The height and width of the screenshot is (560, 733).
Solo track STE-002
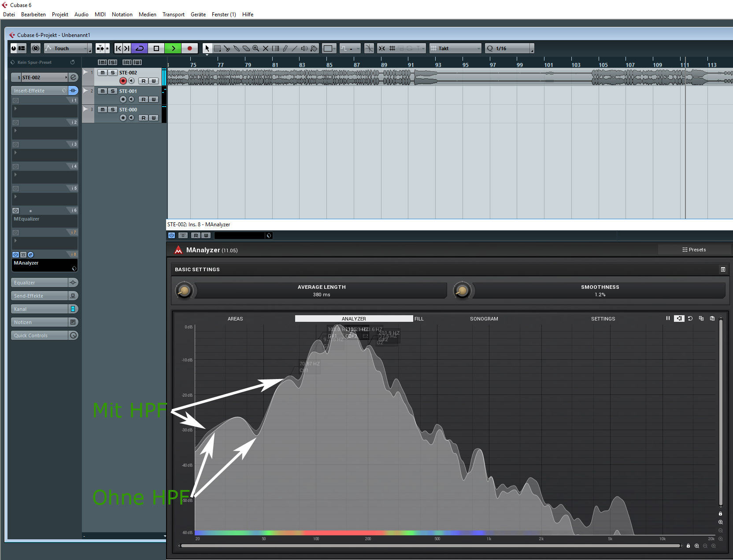[x=112, y=73]
